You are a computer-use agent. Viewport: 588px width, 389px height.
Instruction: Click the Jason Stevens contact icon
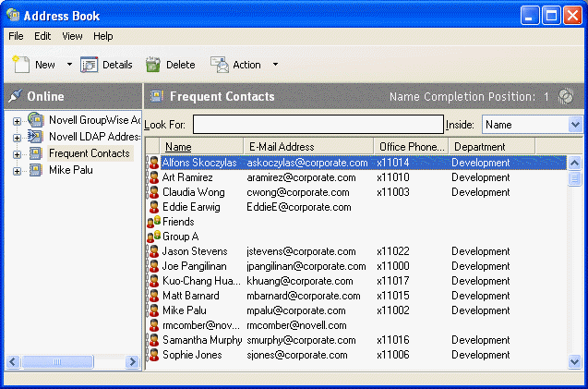coord(154,251)
